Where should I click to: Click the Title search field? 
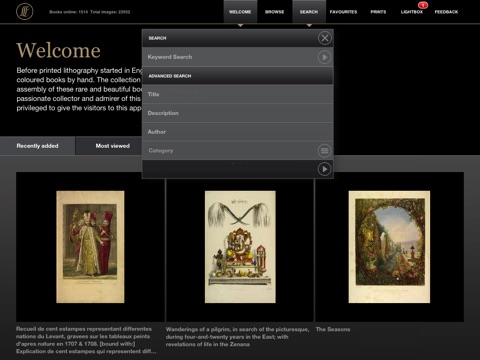[x=238, y=94]
